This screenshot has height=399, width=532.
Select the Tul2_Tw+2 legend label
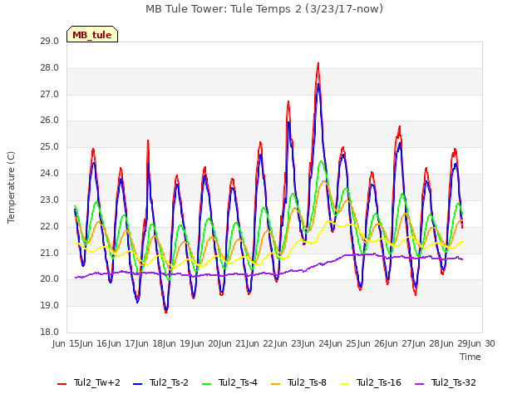click(97, 382)
